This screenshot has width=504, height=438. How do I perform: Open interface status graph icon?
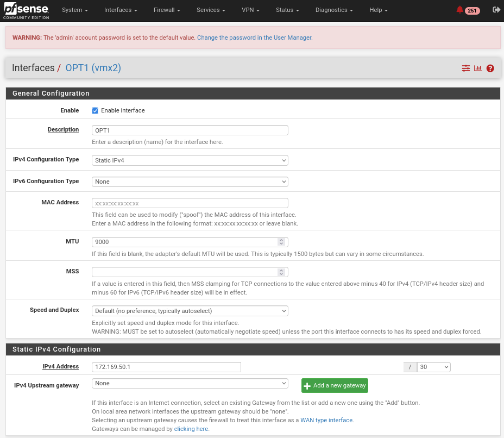tap(478, 68)
